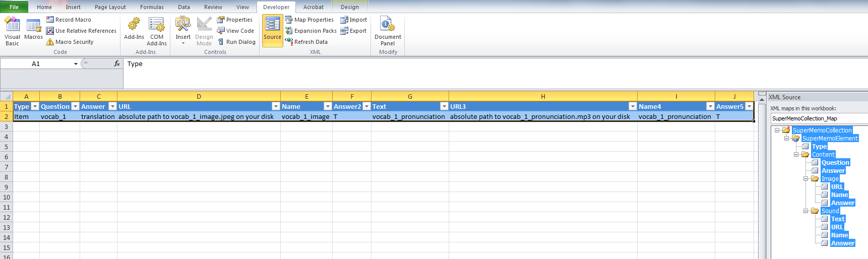Click the vertical scrollbar split box
868x259 pixels.
click(x=762, y=94)
